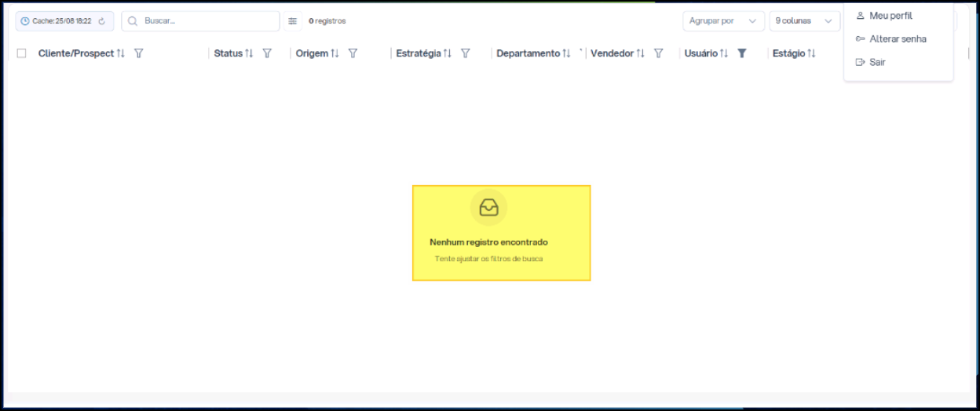Click the empty inbox tray icon
This screenshot has width=980, height=411.
[x=488, y=207]
